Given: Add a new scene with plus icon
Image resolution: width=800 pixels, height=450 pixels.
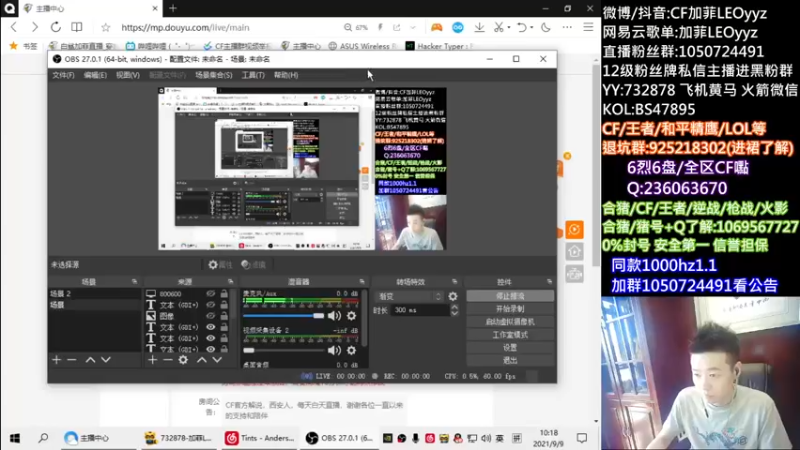Looking at the screenshot, I should (57, 360).
